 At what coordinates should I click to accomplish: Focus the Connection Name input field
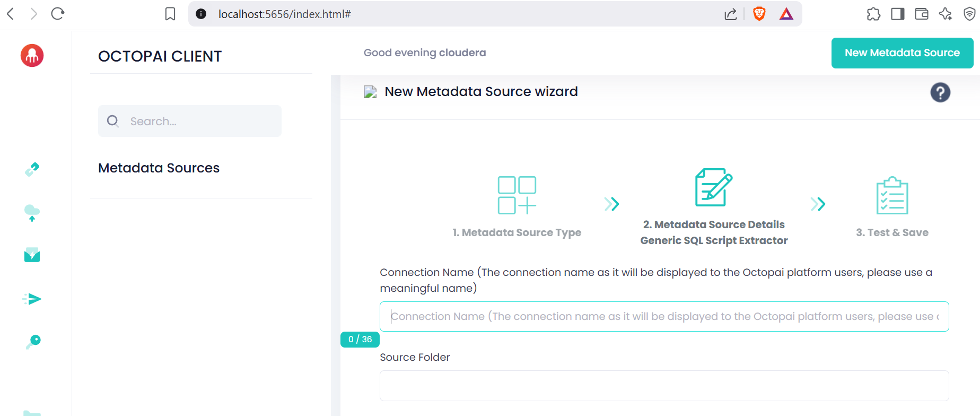(x=664, y=317)
